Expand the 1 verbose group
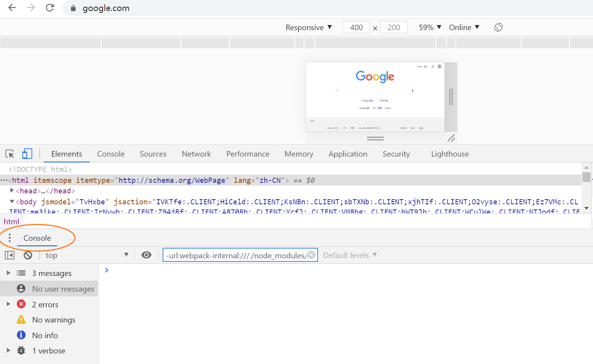This screenshot has height=364, width=593. click(8, 351)
